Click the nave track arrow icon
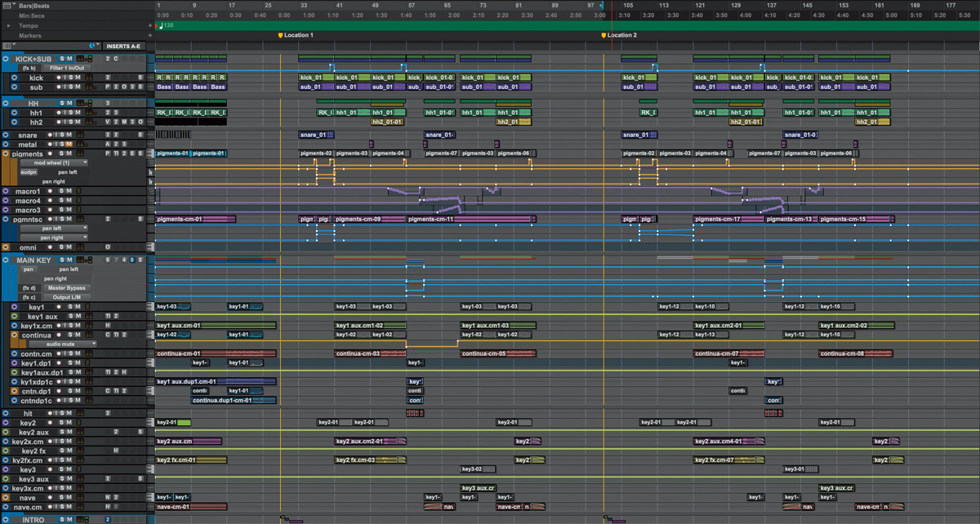The image size is (980, 524). point(6,497)
